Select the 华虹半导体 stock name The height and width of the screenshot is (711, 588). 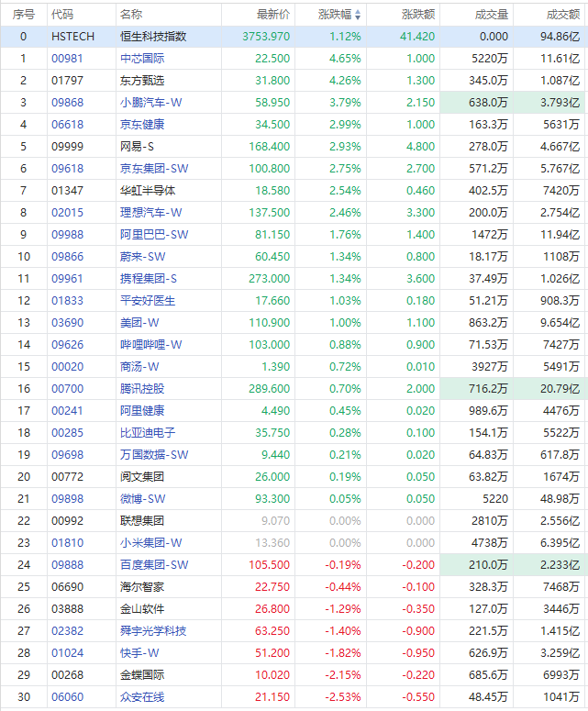(x=148, y=191)
